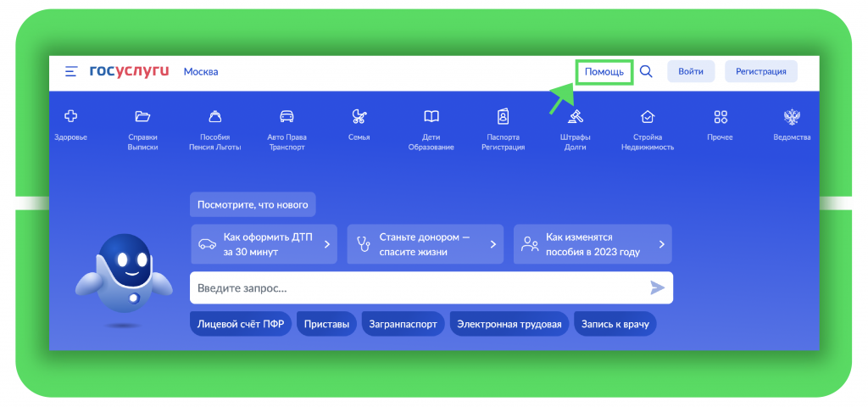
Task: Open the Семья category label
Action: (x=359, y=137)
